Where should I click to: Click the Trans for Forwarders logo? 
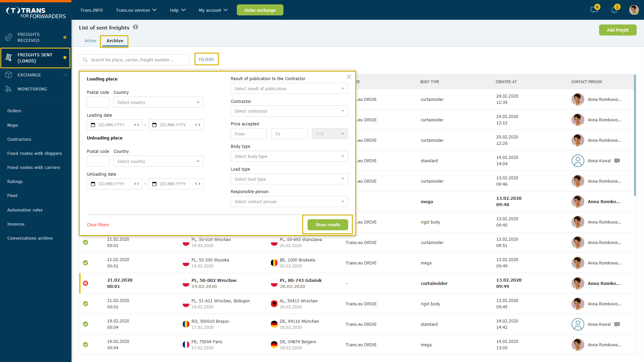[36, 13]
